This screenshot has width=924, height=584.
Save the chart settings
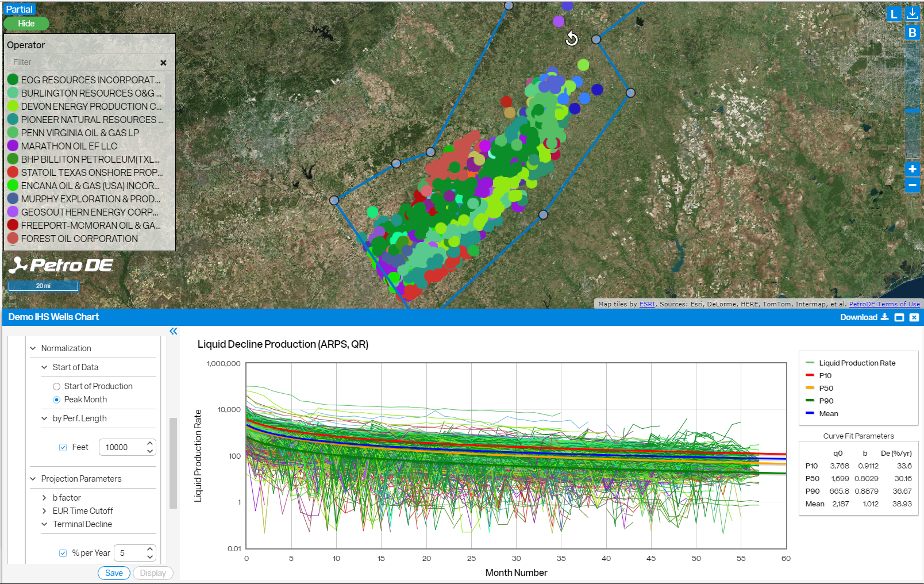114,573
